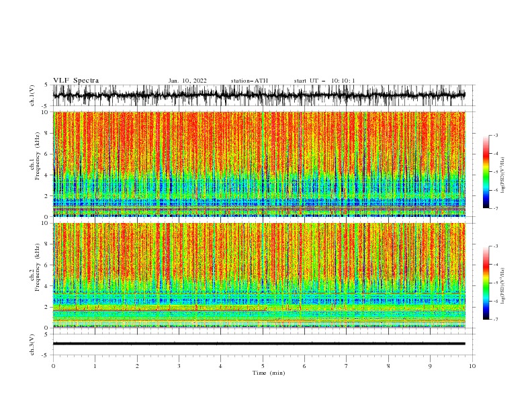The width and height of the screenshot is (532, 411).
Task: Click the "station=ATH" header label
Action: tap(249, 81)
